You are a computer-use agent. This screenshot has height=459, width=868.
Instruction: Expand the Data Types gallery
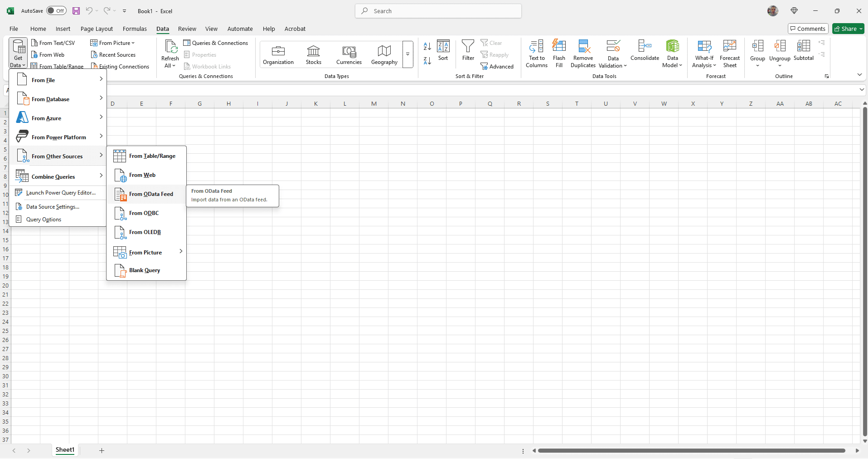tap(407, 54)
